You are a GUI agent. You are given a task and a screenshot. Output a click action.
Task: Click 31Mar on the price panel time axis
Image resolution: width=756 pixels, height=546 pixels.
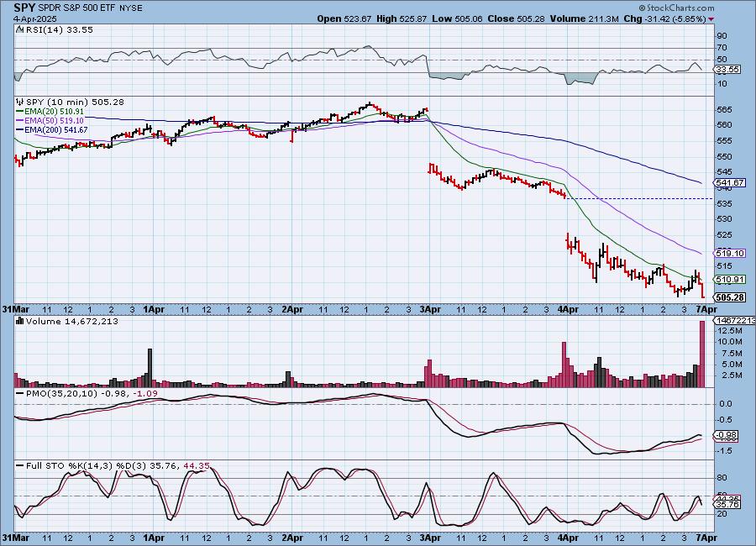click(x=14, y=309)
